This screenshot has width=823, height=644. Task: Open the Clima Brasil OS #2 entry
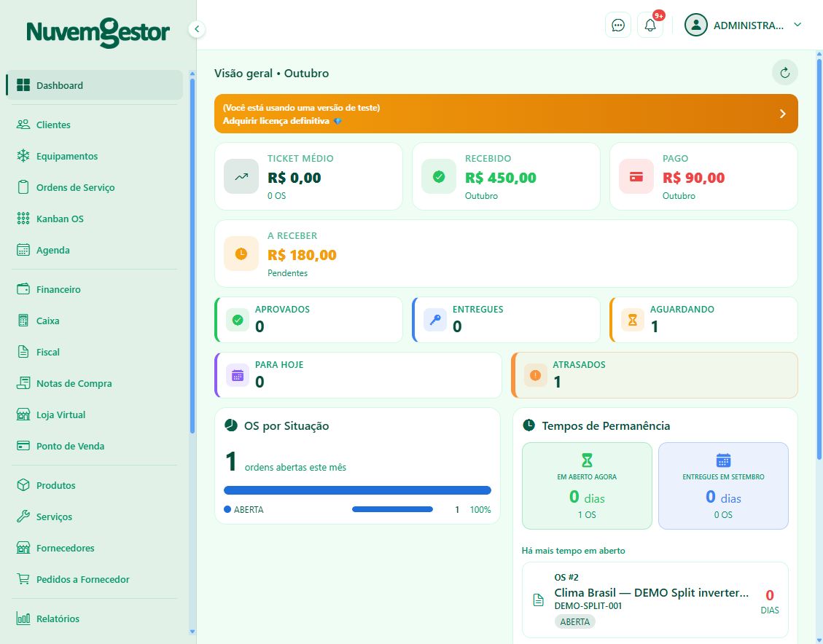[x=655, y=600]
